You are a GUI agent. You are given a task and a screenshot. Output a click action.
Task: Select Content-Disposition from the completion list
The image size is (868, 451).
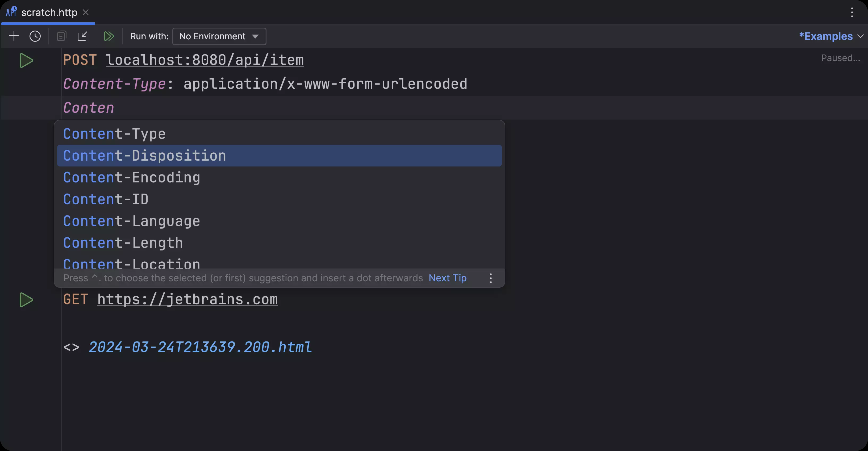click(x=144, y=155)
